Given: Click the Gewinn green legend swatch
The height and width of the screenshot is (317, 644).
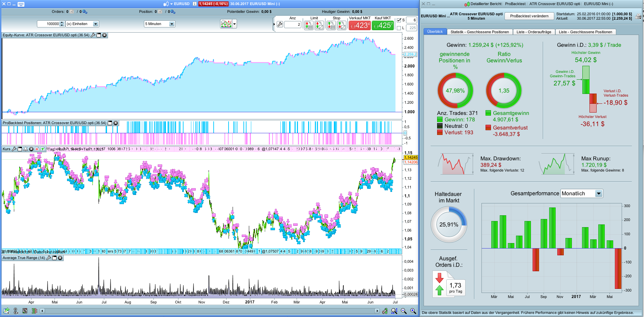Looking at the screenshot, I should pos(440,119).
